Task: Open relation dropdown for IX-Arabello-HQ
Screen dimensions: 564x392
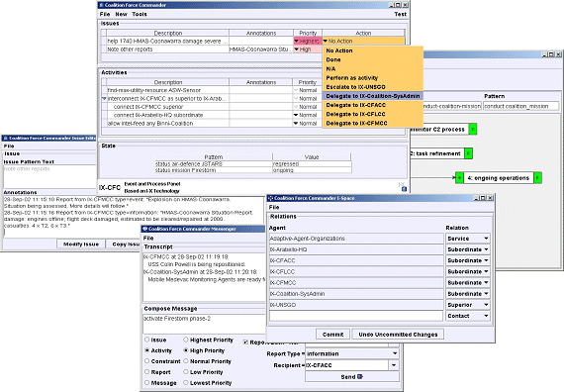Action: pos(468,249)
